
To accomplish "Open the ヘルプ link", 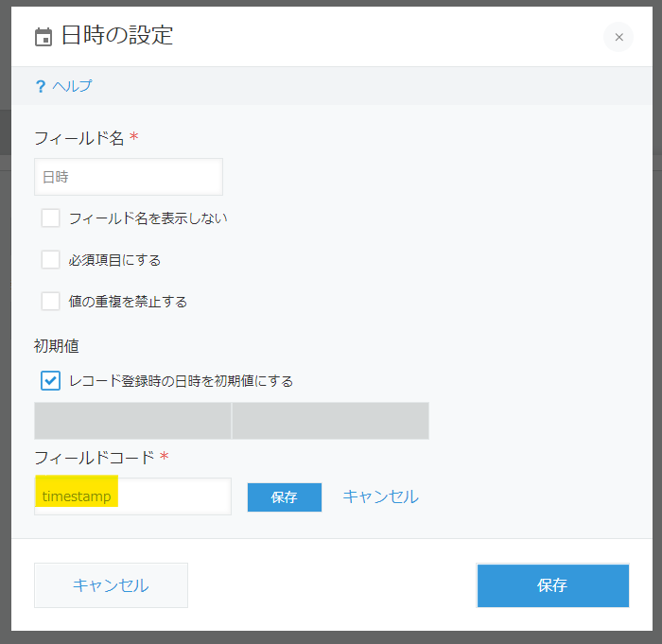I will click(72, 86).
